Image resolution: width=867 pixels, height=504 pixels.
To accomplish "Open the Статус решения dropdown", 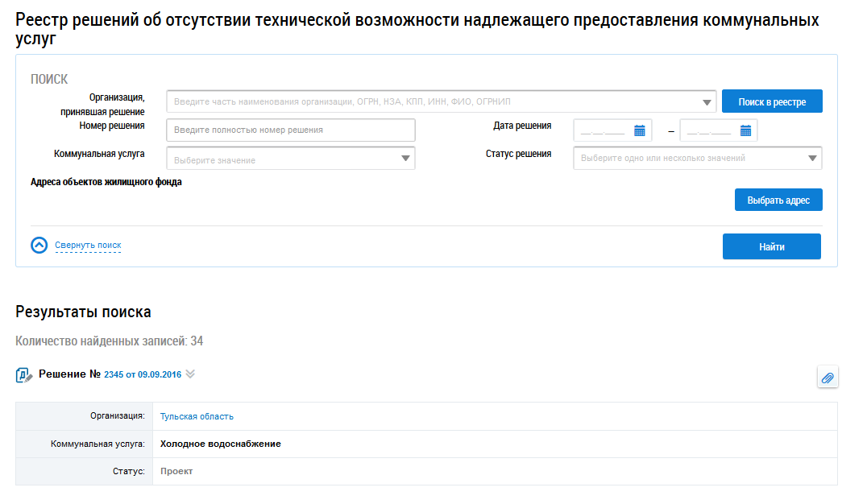I will [x=812, y=159].
